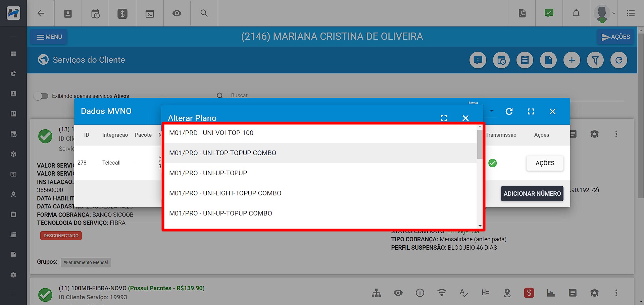Open the green check message icon
Image resolution: width=644 pixels, height=305 pixels.
click(x=549, y=13)
